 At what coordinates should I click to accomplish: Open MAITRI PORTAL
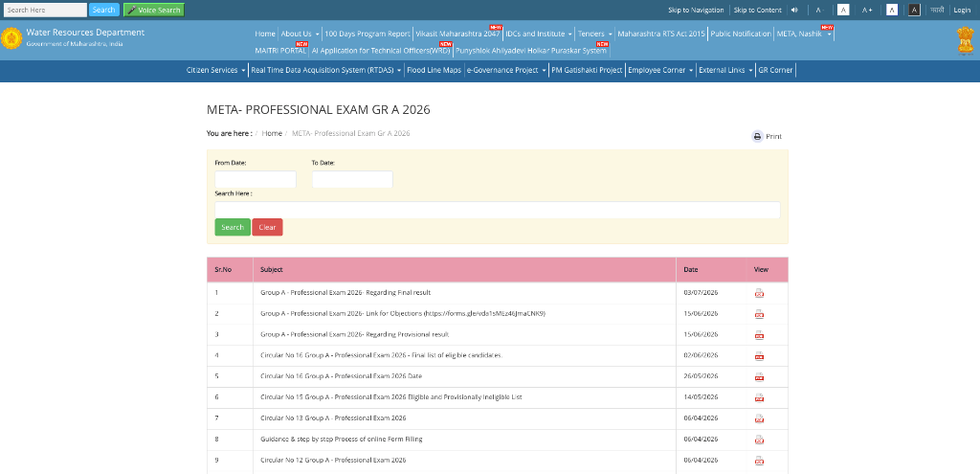click(280, 50)
